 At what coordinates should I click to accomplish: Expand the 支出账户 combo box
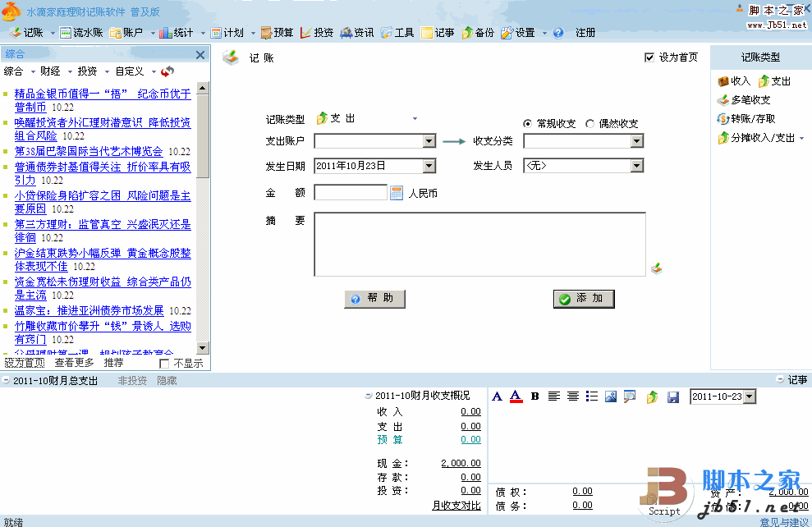click(429, 141)
